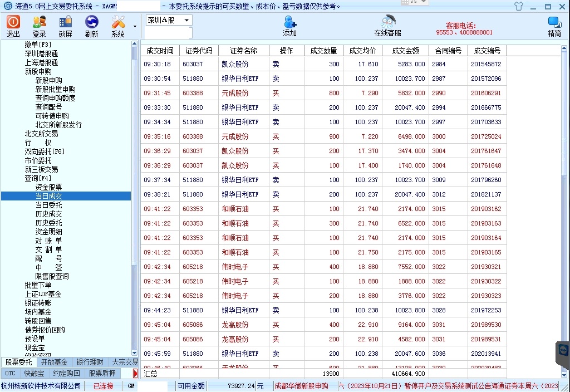Click the 退出 (Exit) toolbar icon
The image size is (570, 392).
point(13,26)
